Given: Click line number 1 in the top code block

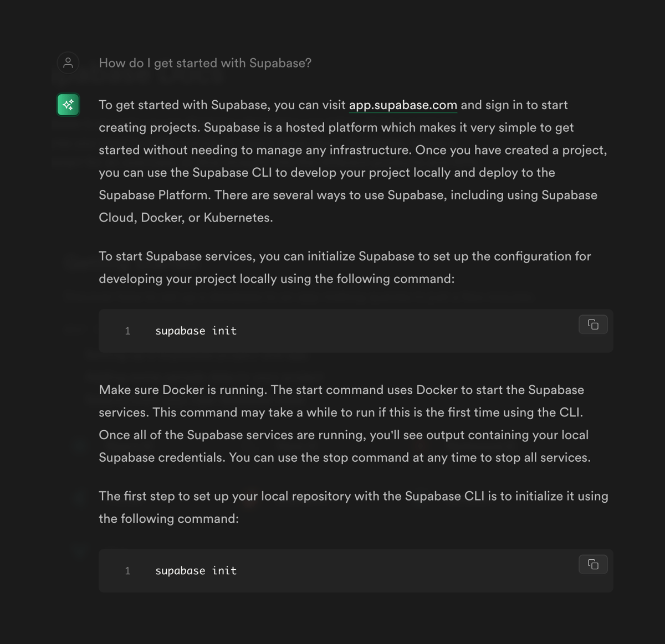Looking at the screenshot, I should pos(127,331).
